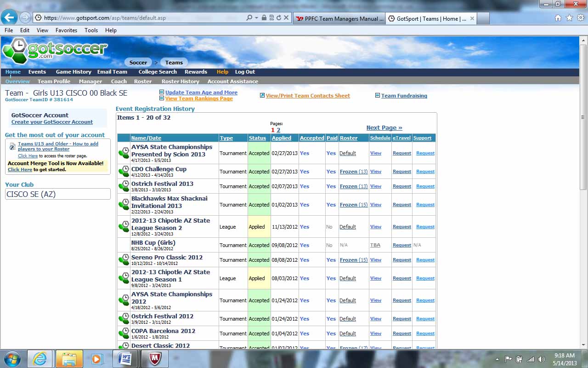Open the Favorites menu
Viewport: 588px width, 368px height.
[x=66, y=30]
